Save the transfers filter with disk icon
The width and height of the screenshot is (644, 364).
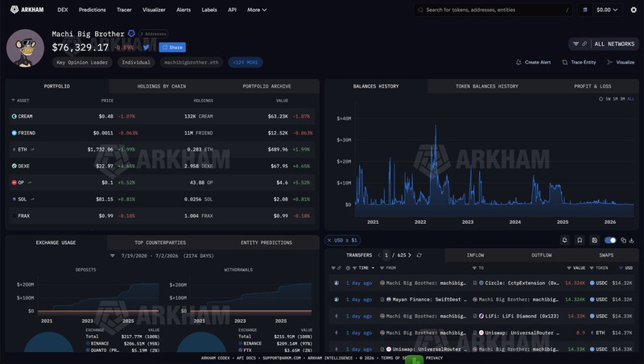(594, 240)
